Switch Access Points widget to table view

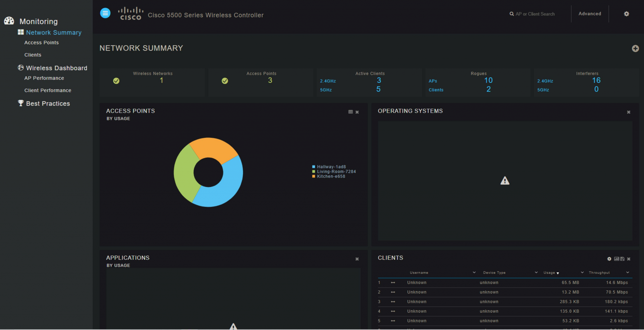351,112
